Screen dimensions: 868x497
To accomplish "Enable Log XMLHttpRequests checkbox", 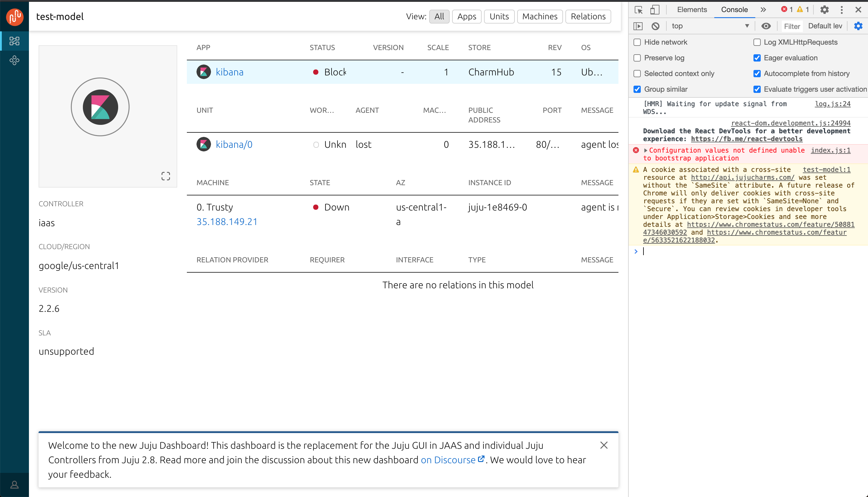I will 757,42.
